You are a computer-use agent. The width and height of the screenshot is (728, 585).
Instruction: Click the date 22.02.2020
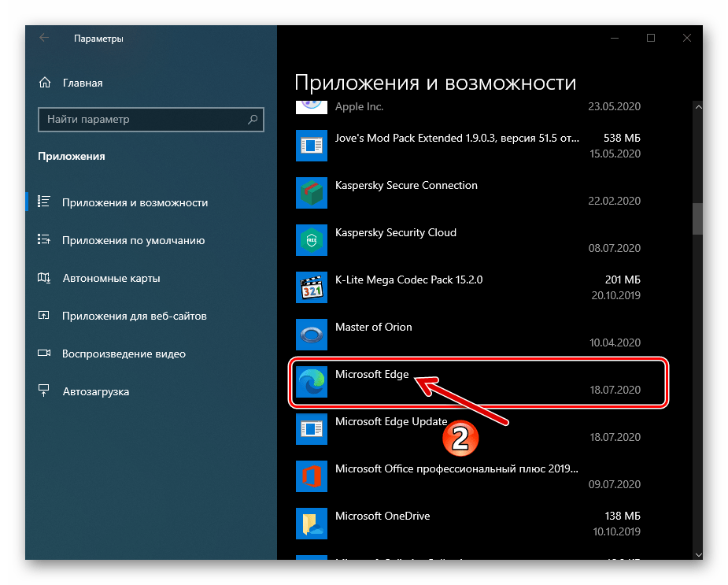[614, 201]
